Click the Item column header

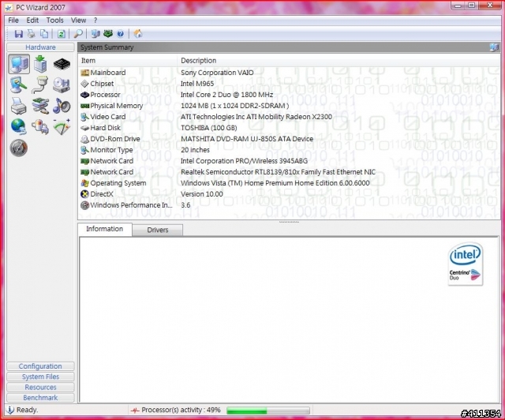click(x=127, y=61)
